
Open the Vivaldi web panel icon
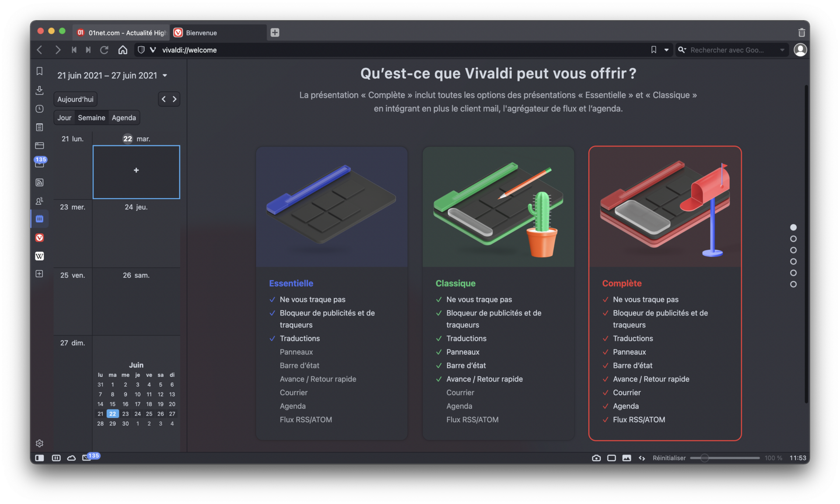pos(39,238)
